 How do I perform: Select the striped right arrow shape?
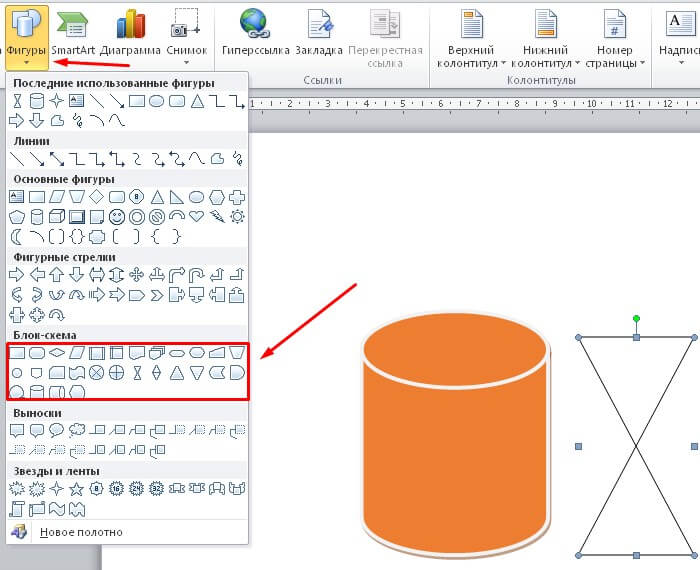click(x=97, y=295)
